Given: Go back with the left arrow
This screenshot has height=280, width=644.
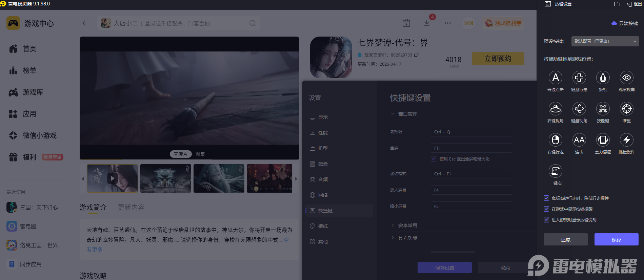Looking at the screenshot, I should click(85, 23).
